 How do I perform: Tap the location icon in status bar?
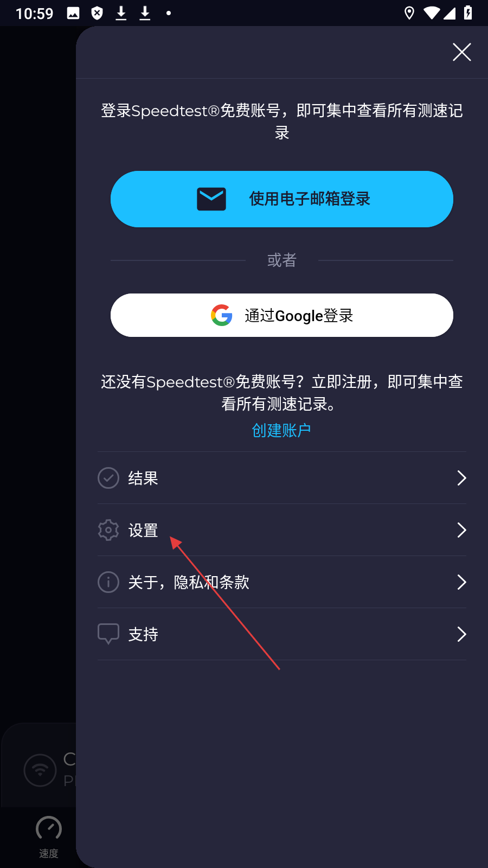coord(409,13)
